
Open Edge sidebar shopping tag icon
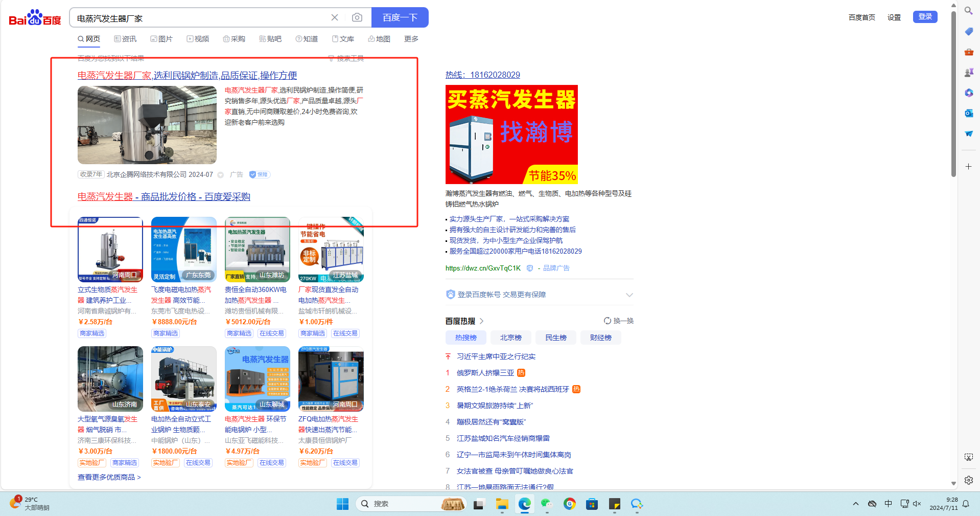(x=969, y=32)
